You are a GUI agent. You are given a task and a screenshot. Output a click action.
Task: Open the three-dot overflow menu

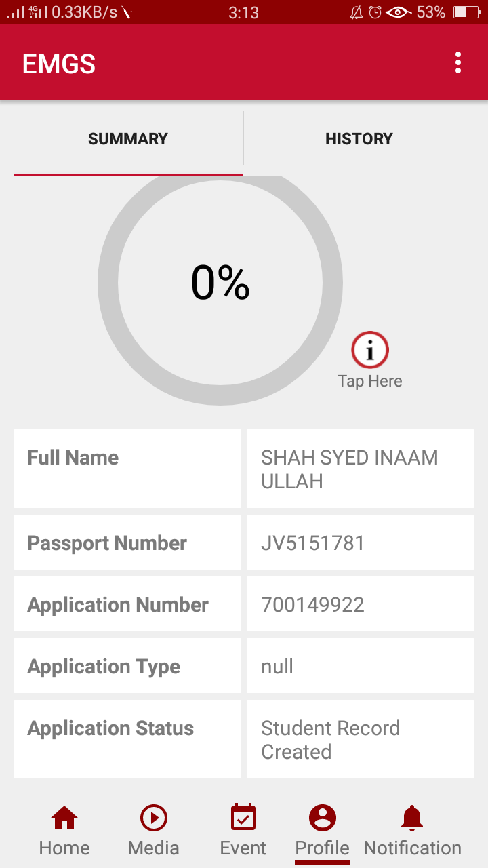coord(459,63)
